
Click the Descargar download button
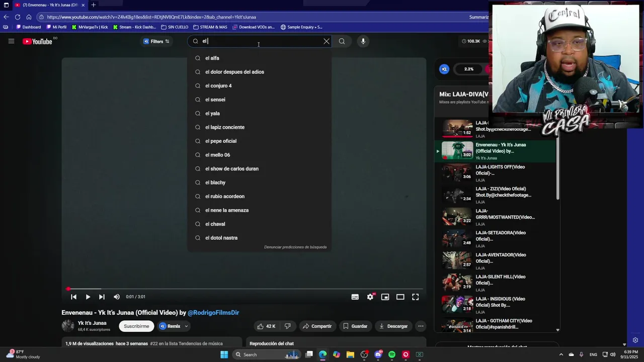393,326
